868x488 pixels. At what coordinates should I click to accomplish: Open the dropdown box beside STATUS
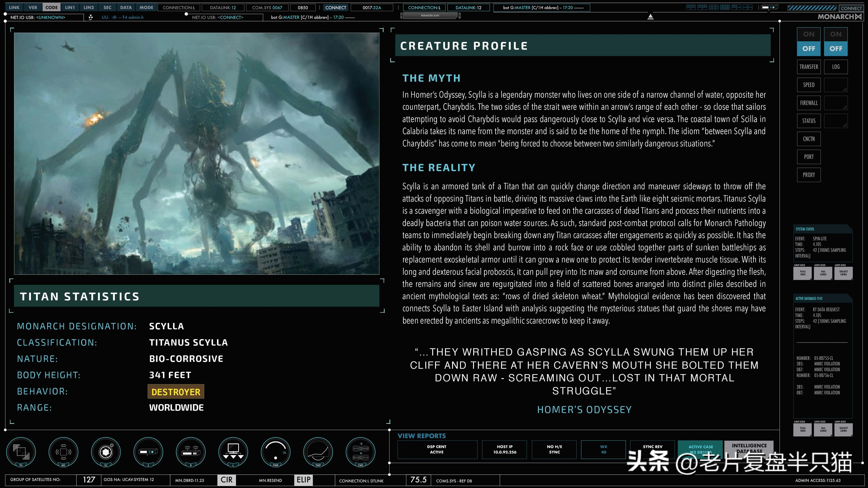tap(836, 121)
